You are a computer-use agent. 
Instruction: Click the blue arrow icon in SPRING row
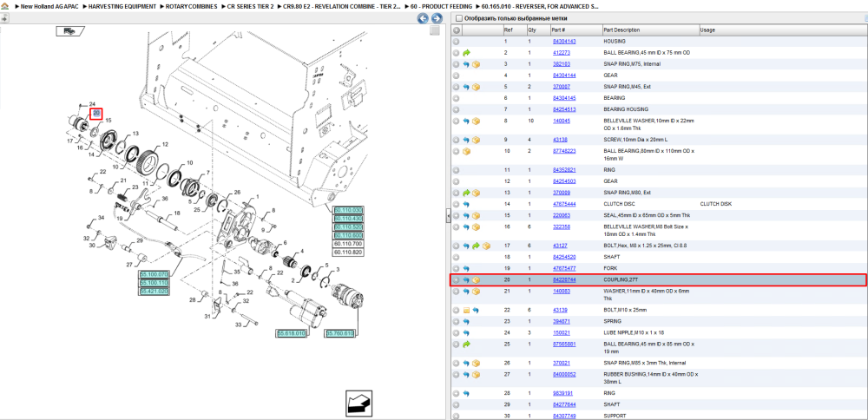click(x=466, y=321)
